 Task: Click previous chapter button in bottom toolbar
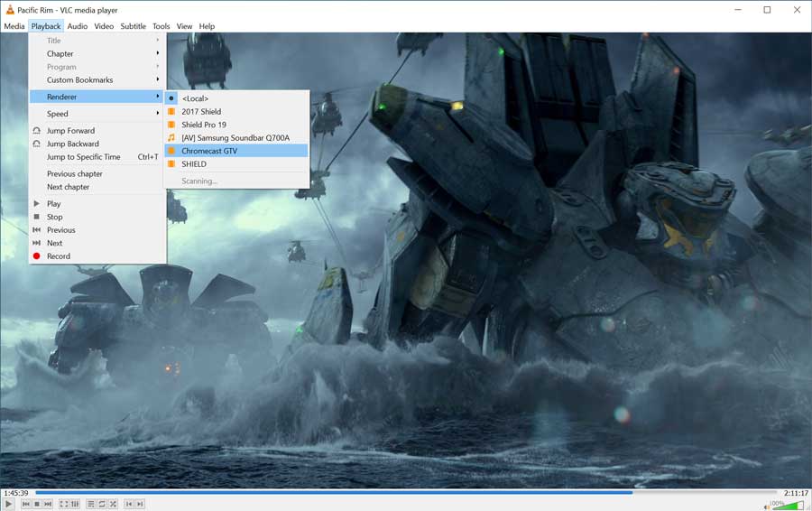(x=129, y=504)
